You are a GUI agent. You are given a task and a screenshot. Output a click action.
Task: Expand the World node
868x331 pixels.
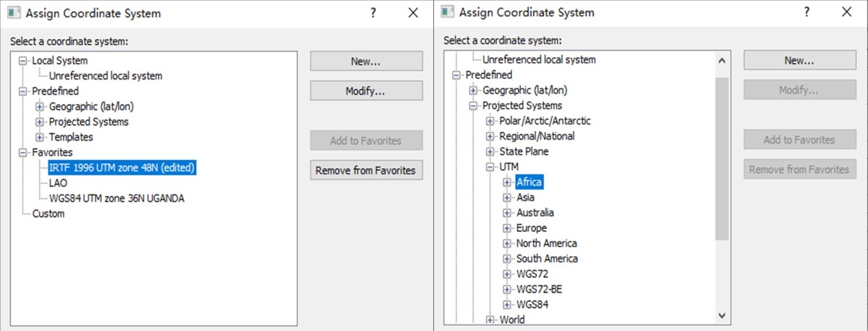[x=490, y=319]
